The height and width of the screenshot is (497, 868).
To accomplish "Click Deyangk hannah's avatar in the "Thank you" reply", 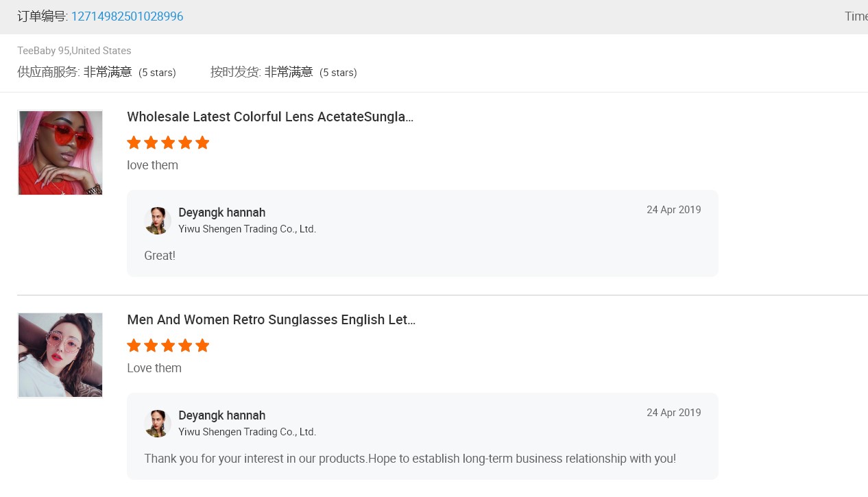I will (157, 424).
